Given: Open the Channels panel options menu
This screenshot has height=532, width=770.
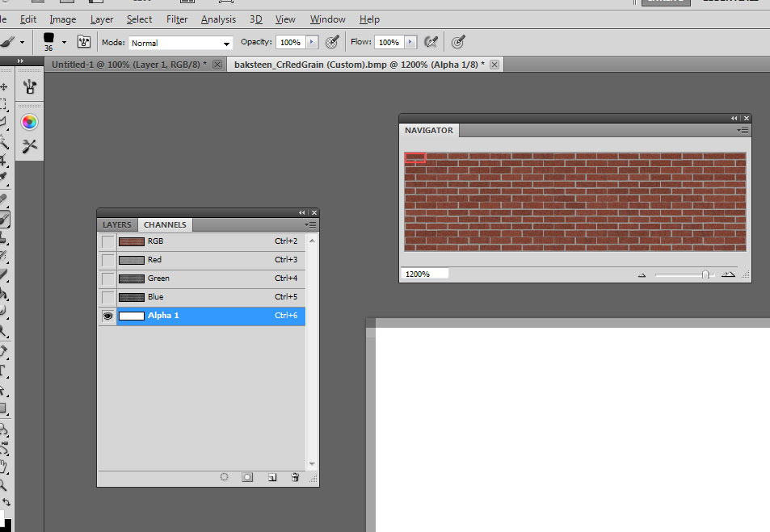Looking at the screenshot, I should [x=312, y=224].
